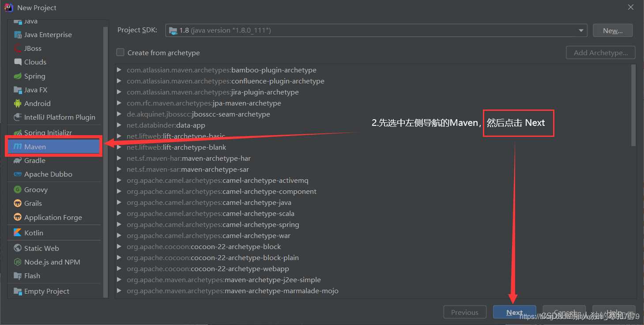Click the Node.js and NPM icon

click(x=18, y=262)
